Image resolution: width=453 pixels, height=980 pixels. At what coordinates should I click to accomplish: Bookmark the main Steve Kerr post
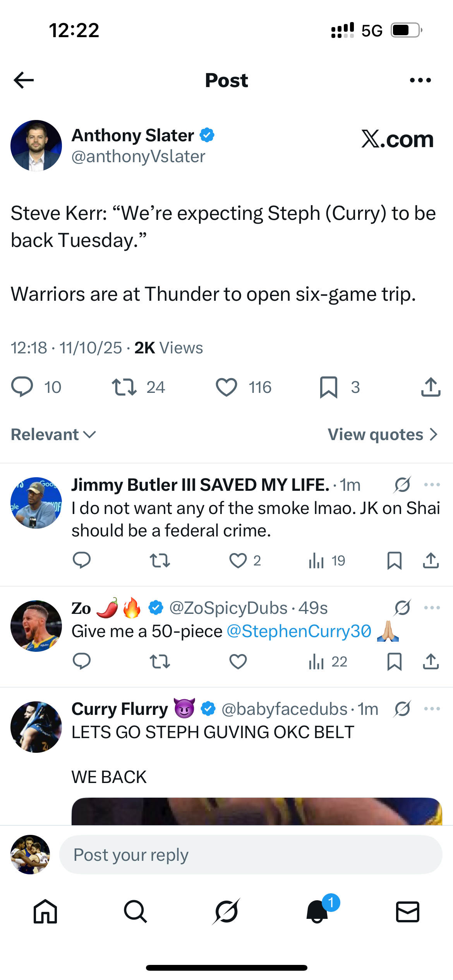(x=329, y=387)
